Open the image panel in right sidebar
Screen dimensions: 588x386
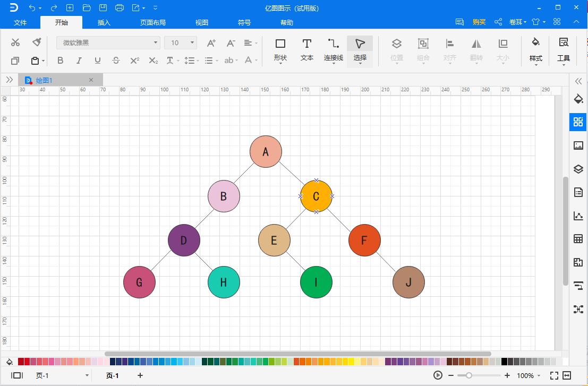coord(578,145)
